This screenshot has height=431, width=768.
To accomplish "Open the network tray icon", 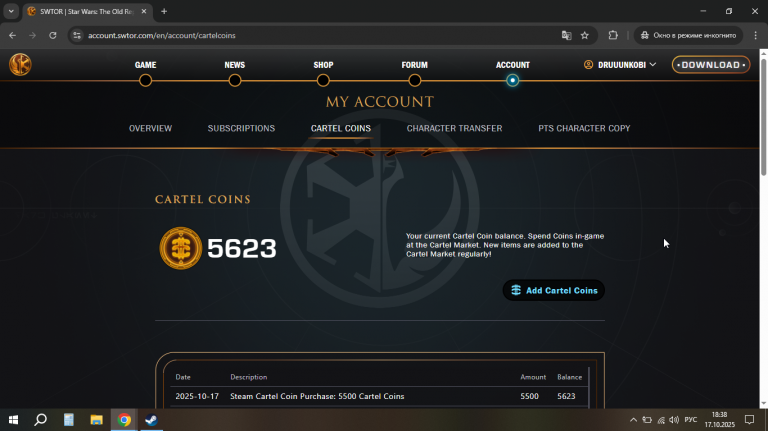I will pyautogui.click(x=661, y=420).
